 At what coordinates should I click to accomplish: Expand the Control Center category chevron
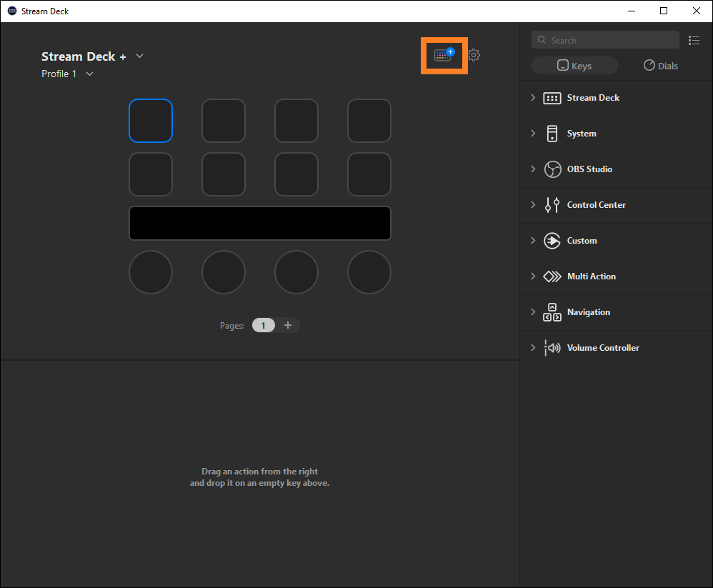click(533, 204)
